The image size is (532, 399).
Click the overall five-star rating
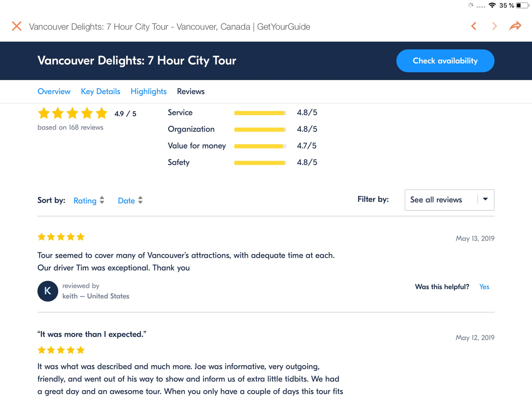coord(72,113)
